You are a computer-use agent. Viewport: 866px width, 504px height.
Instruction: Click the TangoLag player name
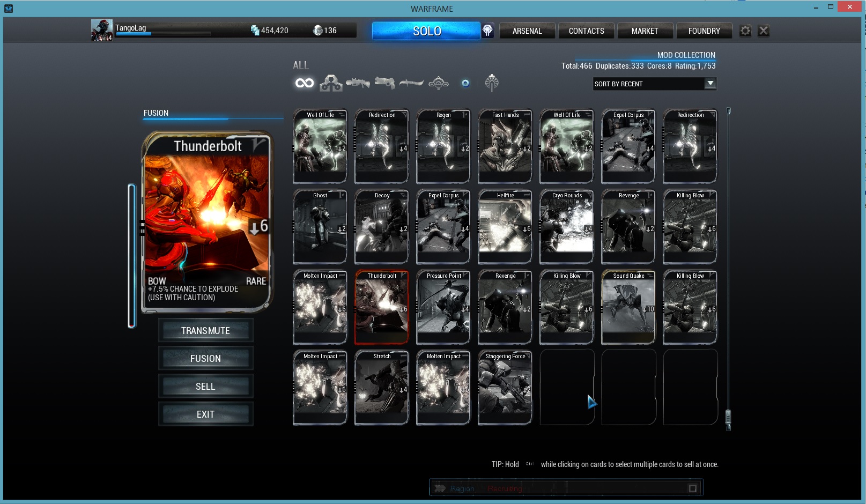(x=130, y=28)
